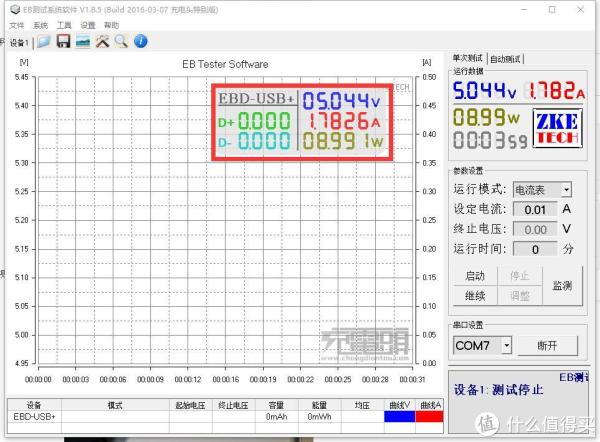Click the 曲线V column header
The height and width of the screenshot is (442, 600).
coord(399,405)
